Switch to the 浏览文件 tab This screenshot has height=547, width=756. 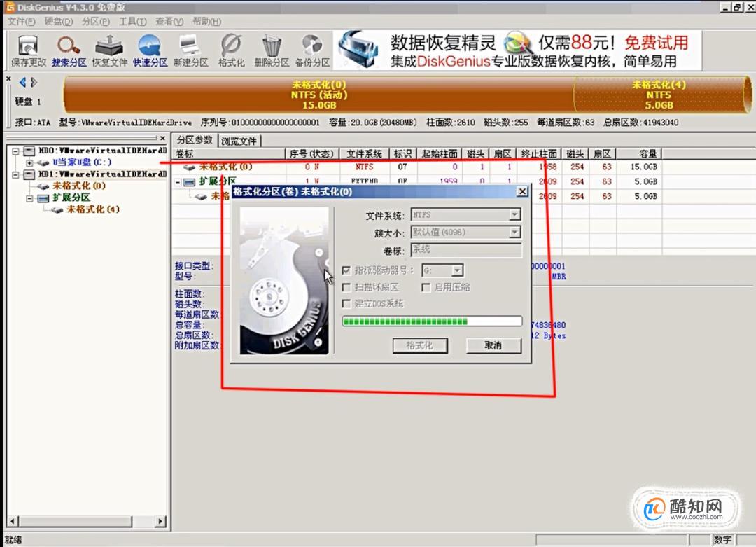pyautogui.click(x=239, y=141)
